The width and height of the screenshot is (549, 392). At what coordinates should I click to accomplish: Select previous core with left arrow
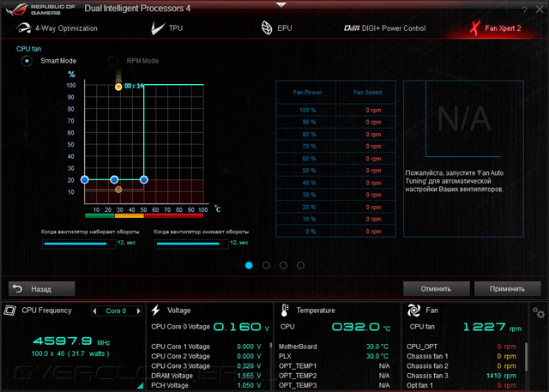[x=94, y=311]
